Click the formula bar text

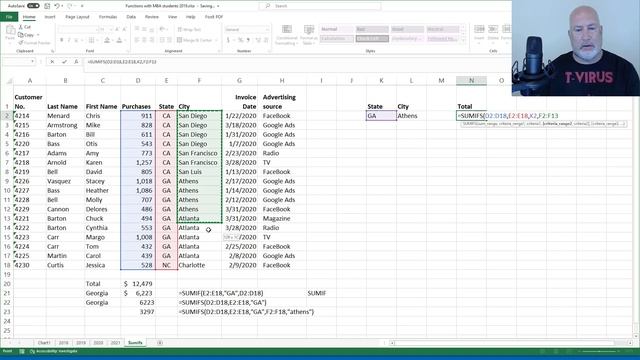(122, 62)
